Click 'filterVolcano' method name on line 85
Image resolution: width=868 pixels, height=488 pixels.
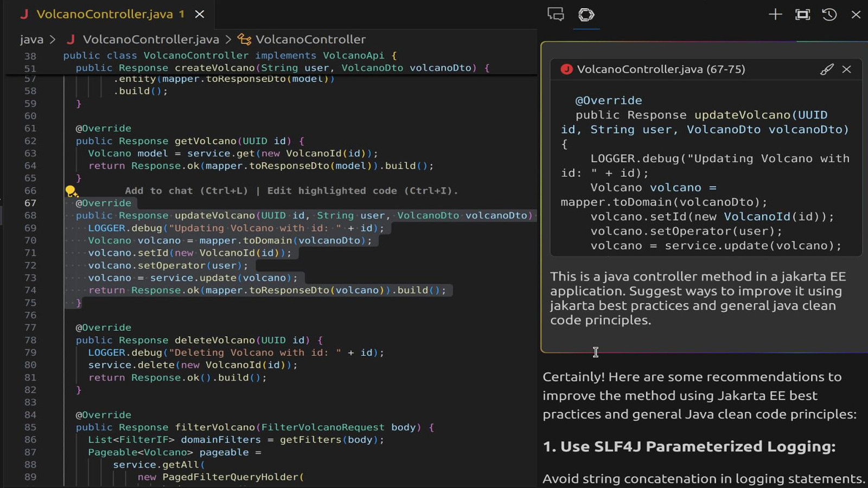[x=215, y=428]
